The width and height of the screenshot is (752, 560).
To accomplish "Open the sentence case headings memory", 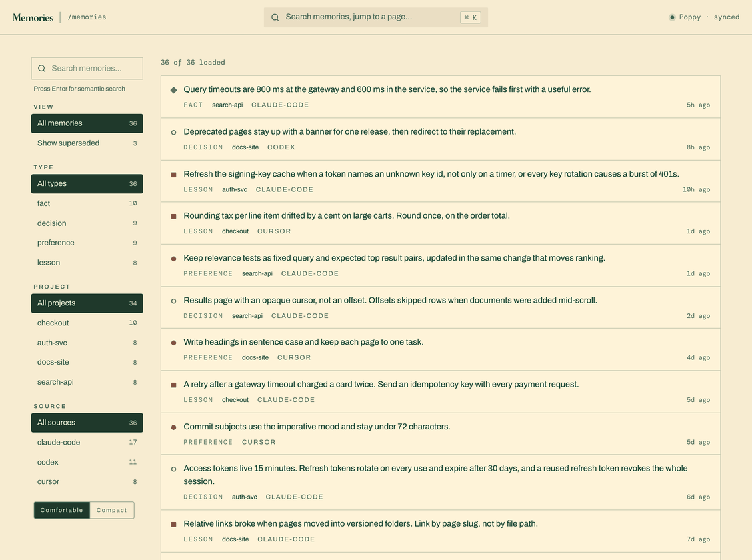I will pos(440,349).
